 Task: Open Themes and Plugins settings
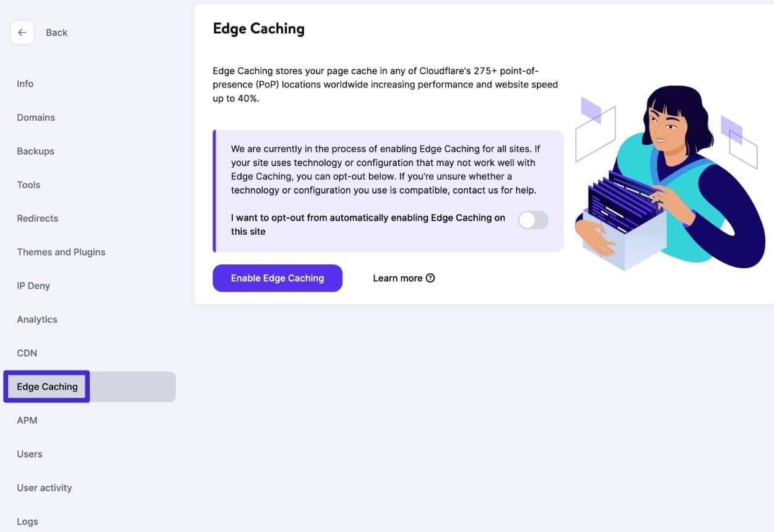61,252
